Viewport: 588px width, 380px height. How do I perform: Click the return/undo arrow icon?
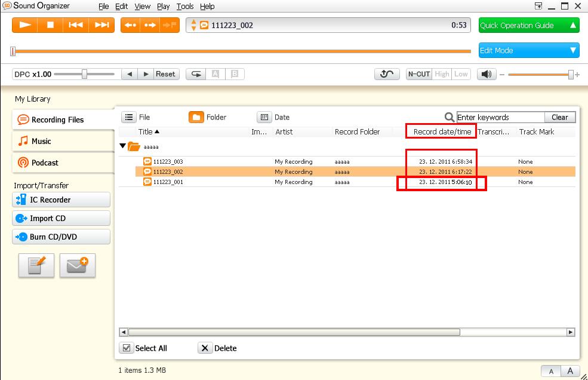[387, 74]
